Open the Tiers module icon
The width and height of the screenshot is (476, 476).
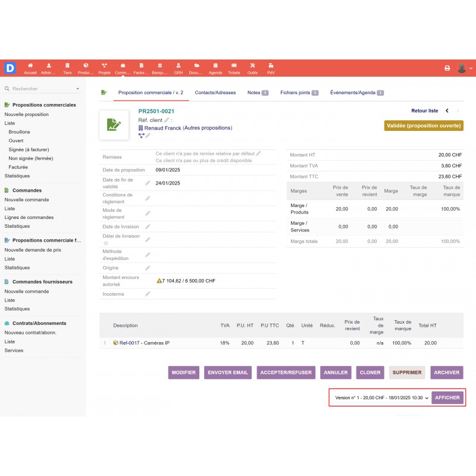tap(67, 65)
